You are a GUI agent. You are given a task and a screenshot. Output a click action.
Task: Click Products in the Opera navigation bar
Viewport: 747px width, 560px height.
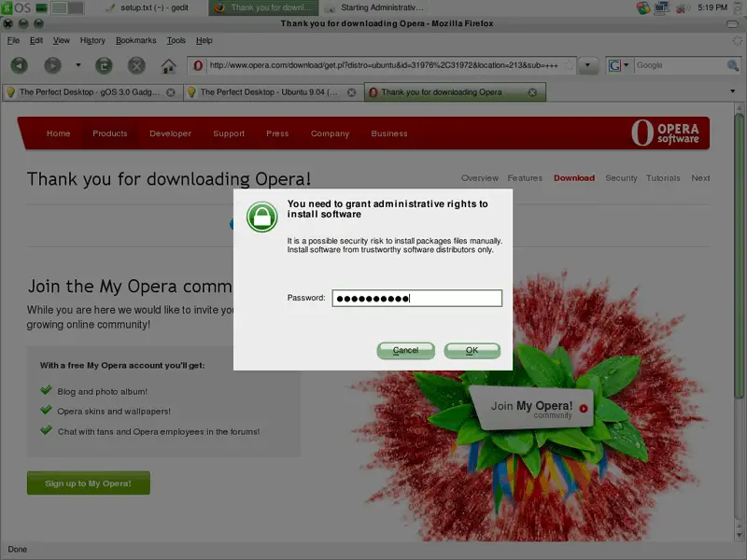point(110,133)
